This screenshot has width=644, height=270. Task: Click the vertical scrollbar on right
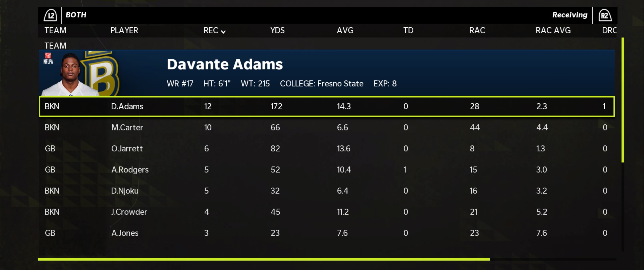(623, 100)
